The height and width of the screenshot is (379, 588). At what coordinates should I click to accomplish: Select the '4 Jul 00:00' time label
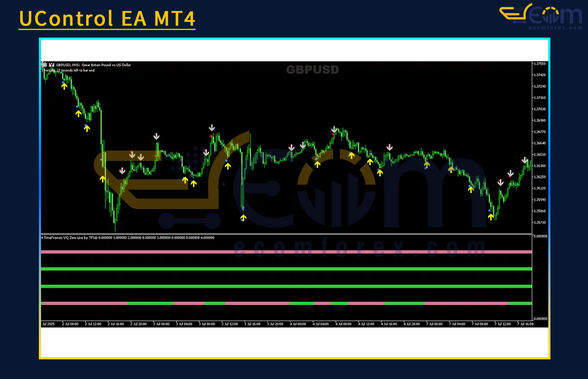(x=298, y=324)
